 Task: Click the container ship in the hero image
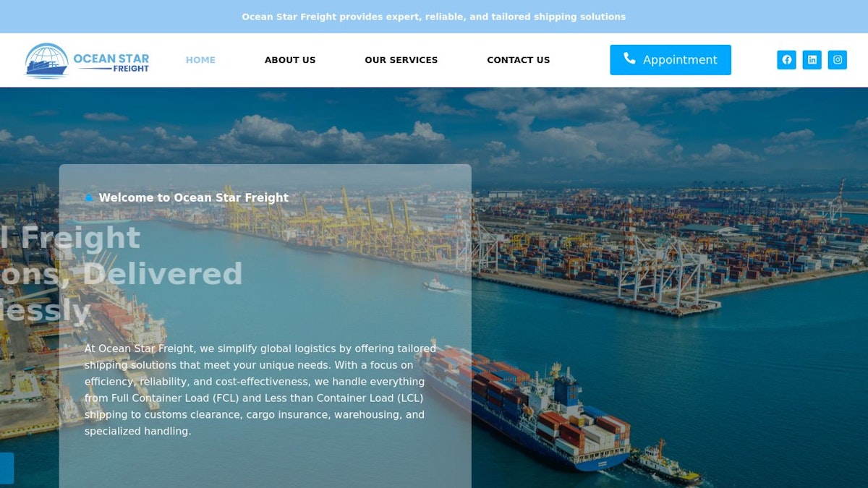tap(524, 408)
